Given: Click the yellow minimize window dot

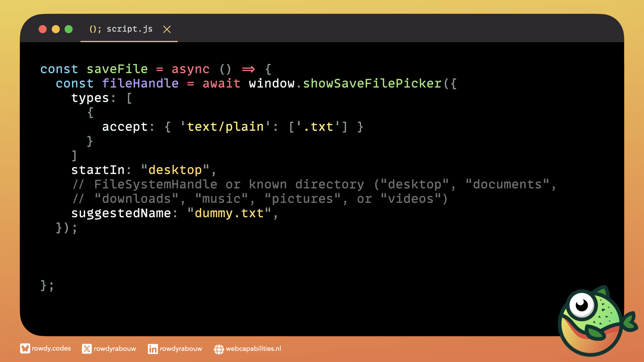Looking at the screenshot, I should tap(56, 29).
